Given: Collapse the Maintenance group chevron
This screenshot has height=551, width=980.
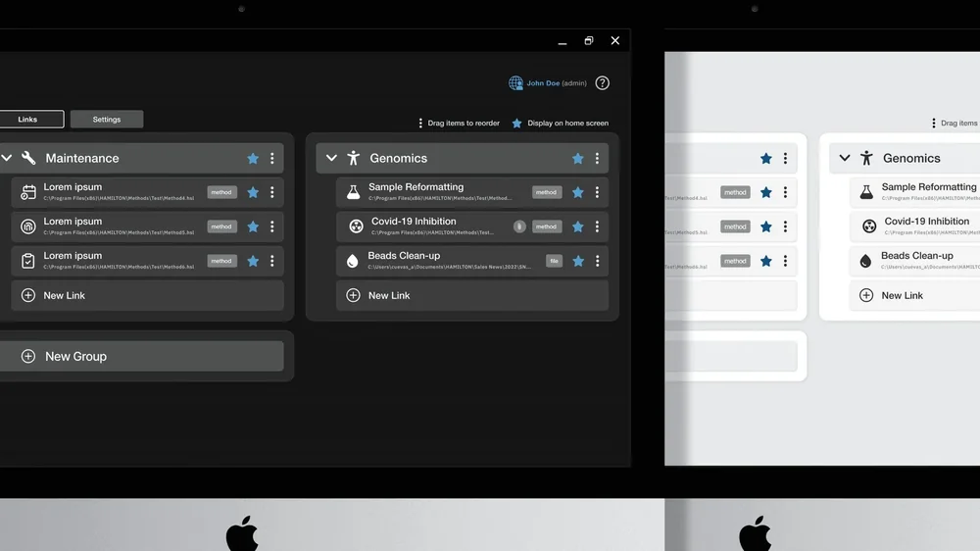Looking at the screenshot, I should [7, 158].
